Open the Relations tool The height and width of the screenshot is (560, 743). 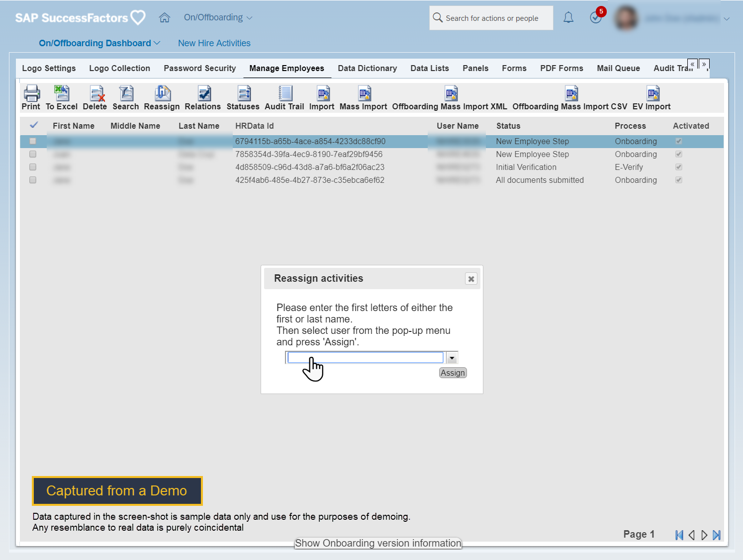coord(204,93)
